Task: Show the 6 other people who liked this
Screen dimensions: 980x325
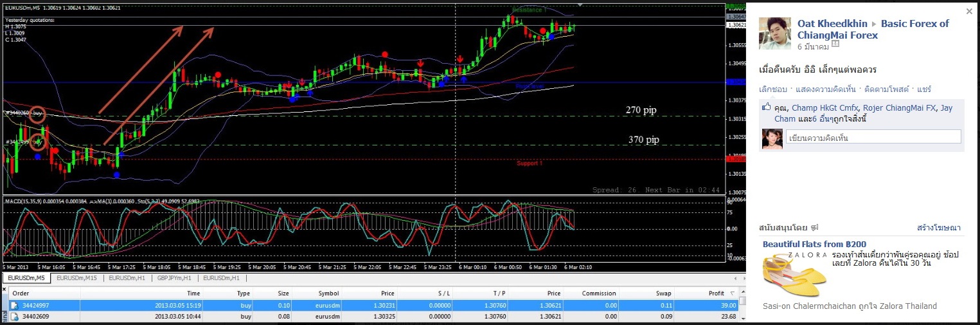Action: click(x=823, y=119)
